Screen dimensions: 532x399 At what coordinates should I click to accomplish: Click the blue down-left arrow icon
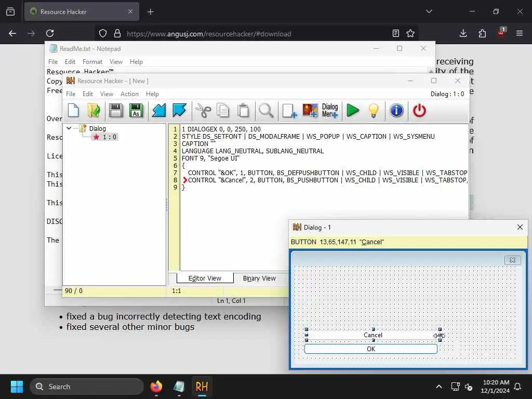159,111
